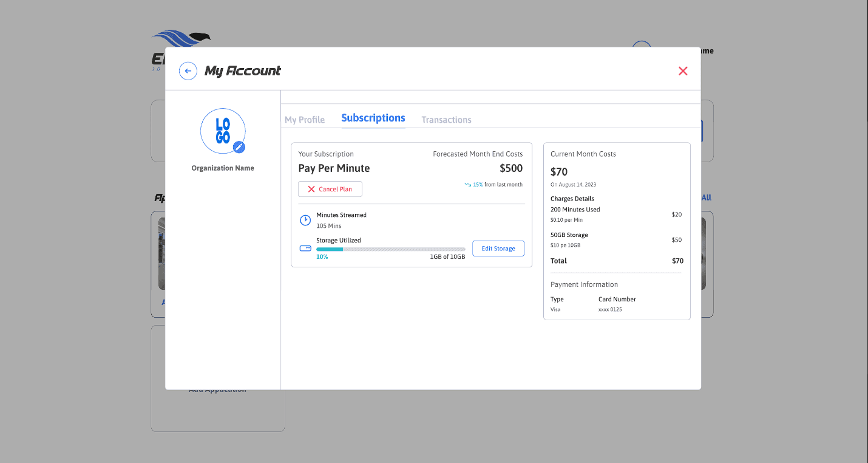Select the Subscriptions tab
Screen dimensions: 868x463
point(373,118)
